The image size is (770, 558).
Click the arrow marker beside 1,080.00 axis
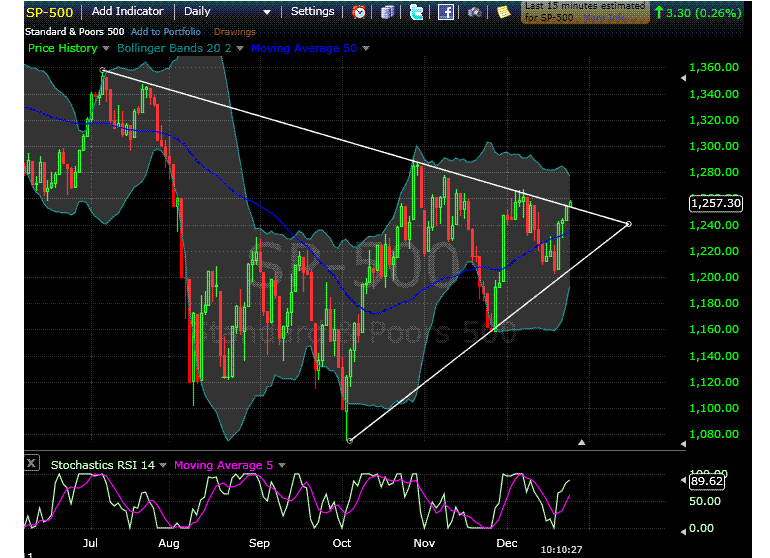point(683,444)
